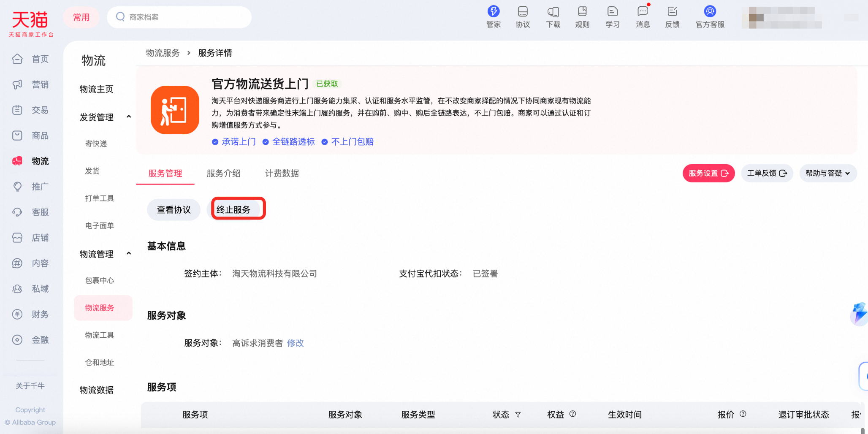
Task: Click the 全链路透标 tag
Action: point(289,142)
